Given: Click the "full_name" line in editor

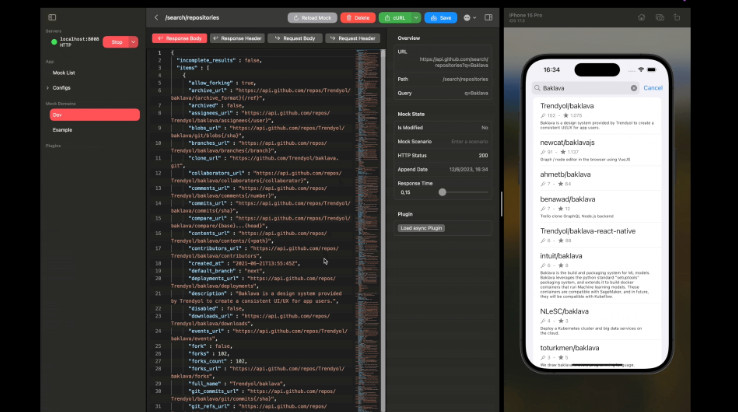Looking at the screenshot, I should coord(237,384).
